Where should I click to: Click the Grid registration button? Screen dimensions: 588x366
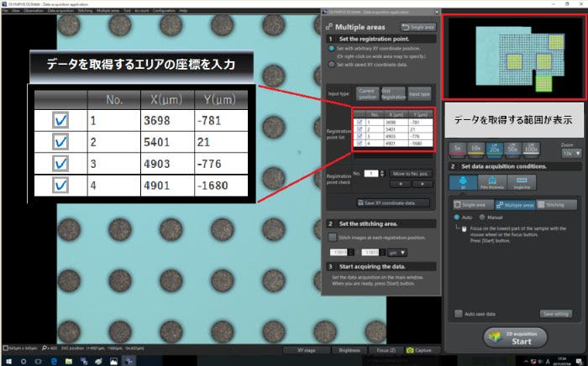coord(393,94)
